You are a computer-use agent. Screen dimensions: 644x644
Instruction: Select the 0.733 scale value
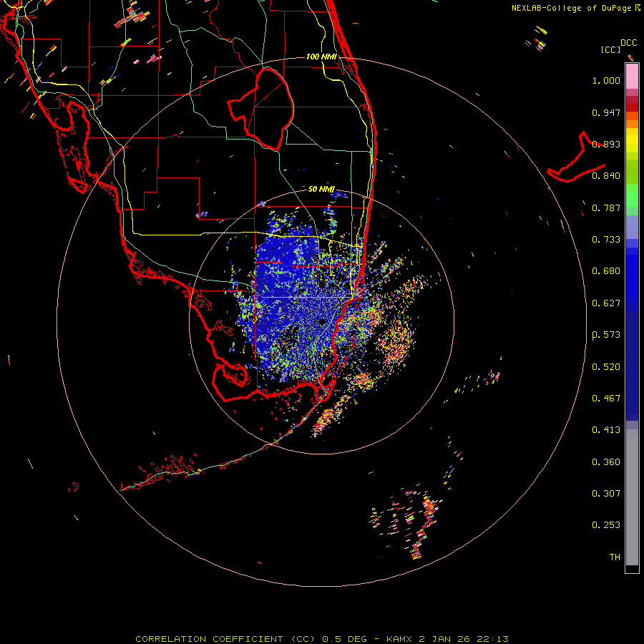tap(606, 240)
